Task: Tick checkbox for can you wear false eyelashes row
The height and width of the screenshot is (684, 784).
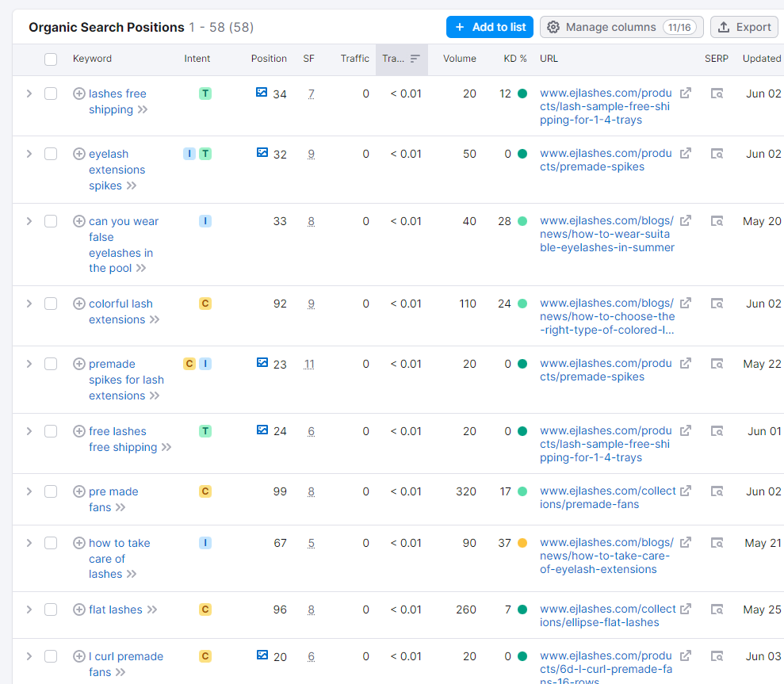Action: 51,221
